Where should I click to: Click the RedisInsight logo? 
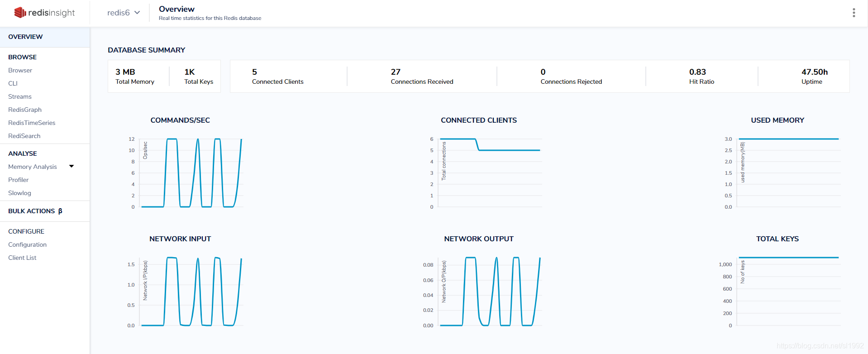click(x=44, y=13)
